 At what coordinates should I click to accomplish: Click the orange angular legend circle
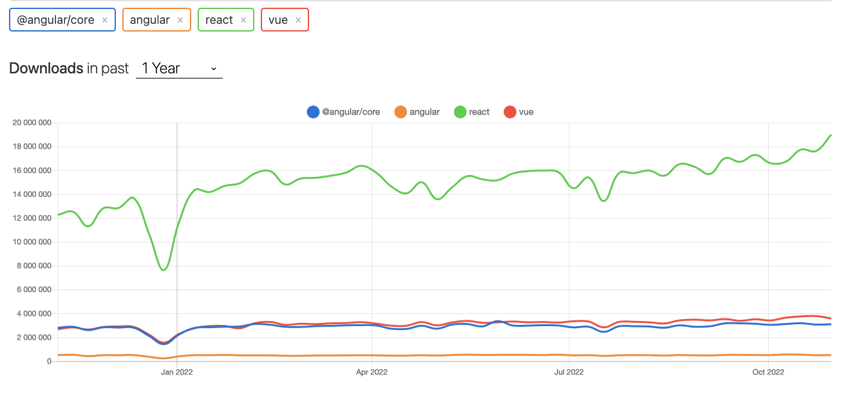coord(400,112)
